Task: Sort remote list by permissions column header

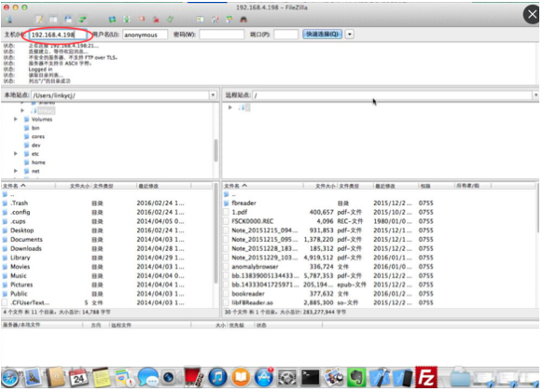Action: coord(436,186)
